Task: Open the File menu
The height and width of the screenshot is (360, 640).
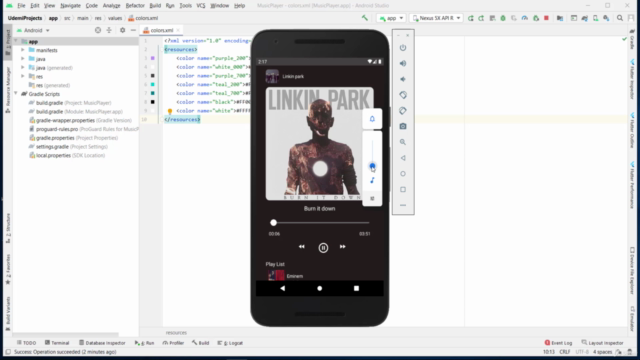Action: [x=21, y=6]
